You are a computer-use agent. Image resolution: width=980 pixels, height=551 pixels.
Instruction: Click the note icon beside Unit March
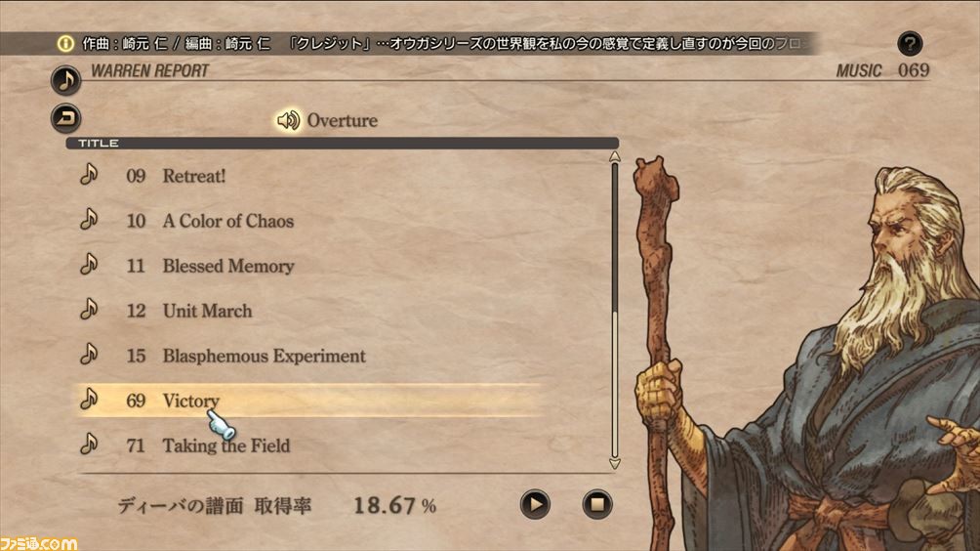click(x=89, y=310)
